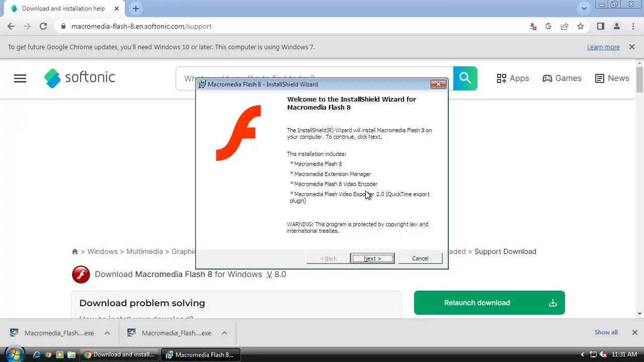Click breadcrumb home icon
Image resolution: width=644 pixels, height=362 pixels.
(x=75, y=251)
